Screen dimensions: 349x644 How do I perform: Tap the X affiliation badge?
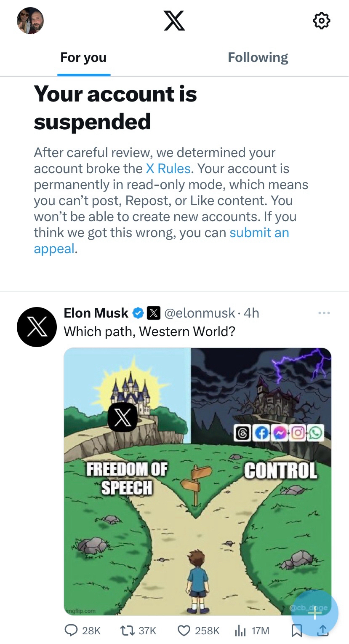point(154,313)
